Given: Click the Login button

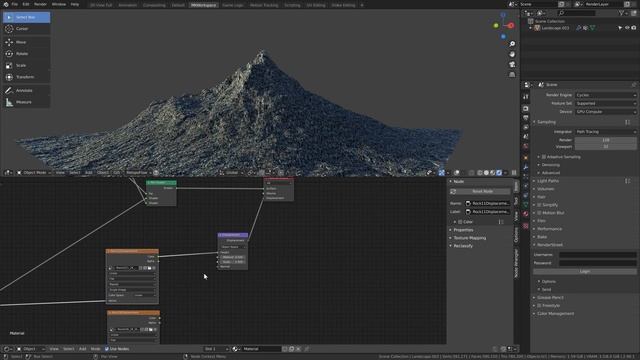Looking at the screenshot, I should (585, 271).
